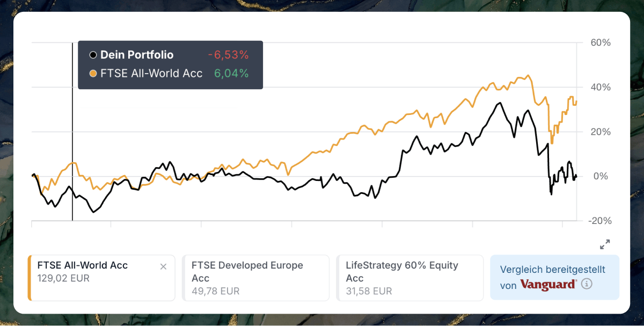Screen dimensions: 644x326
Task: Click the 31,58 EUR price text
Action: (369, 291)
